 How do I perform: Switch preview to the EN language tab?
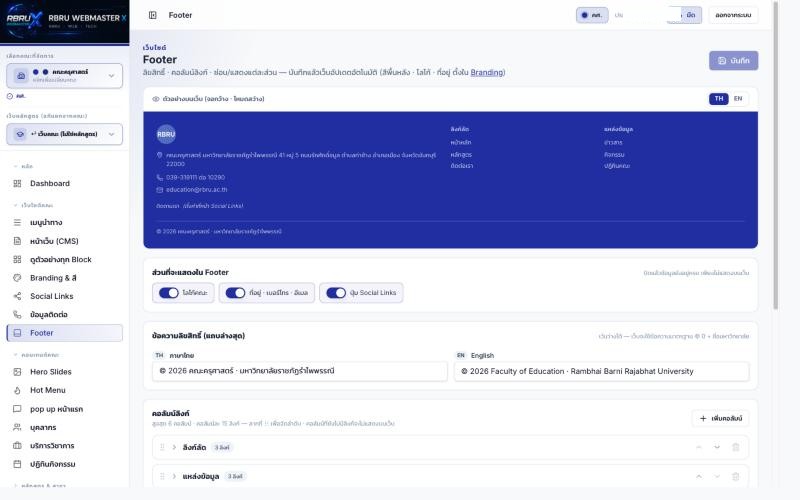tap(738, 98)
